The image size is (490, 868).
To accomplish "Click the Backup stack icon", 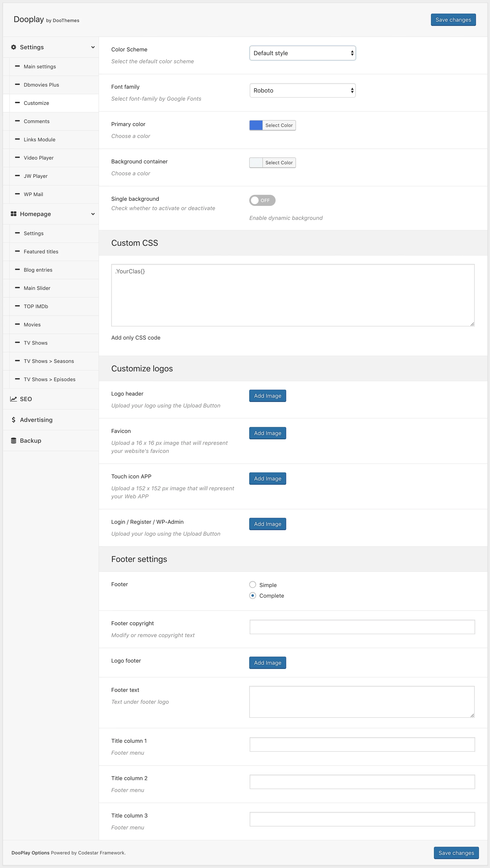I will (13, 440).
